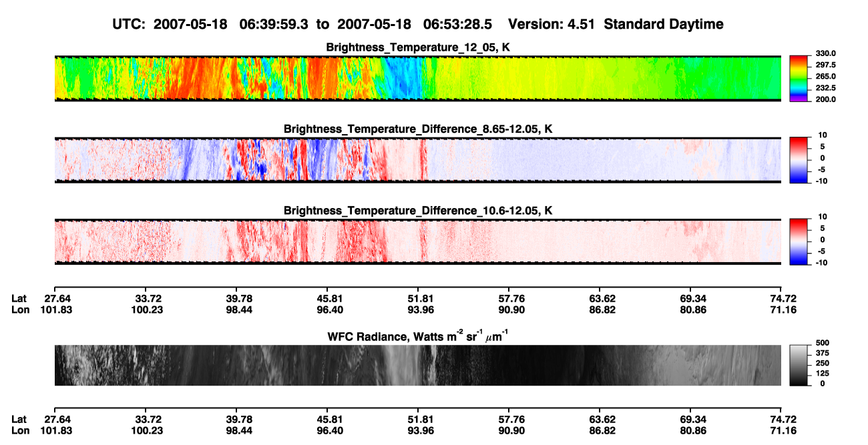Select the grayscale WFC Radiance image strip
Image resolution: width=868 pixels, height=445 pixels.
pos(418,366)
